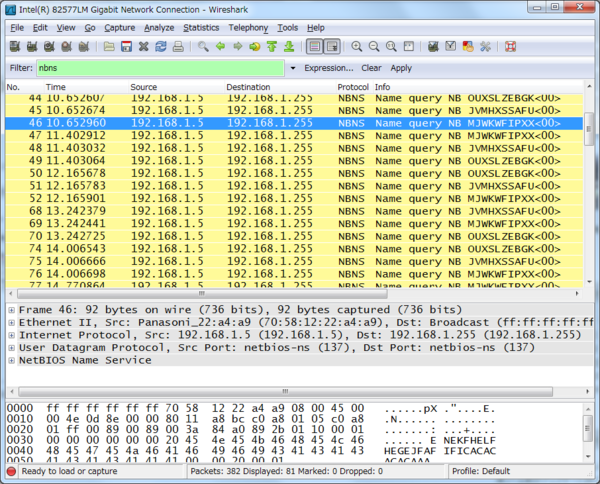
Task: Zoom out the packet text
Action: [x=374, y=47]
